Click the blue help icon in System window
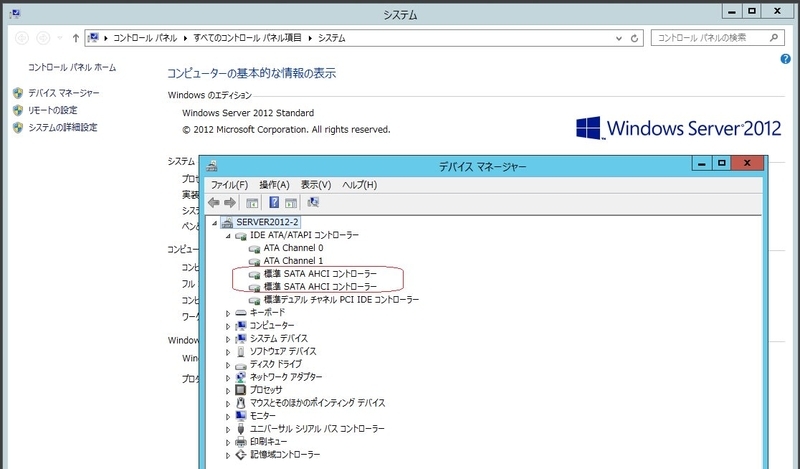The width and height of the screenshot is (800, 469). 785,59
